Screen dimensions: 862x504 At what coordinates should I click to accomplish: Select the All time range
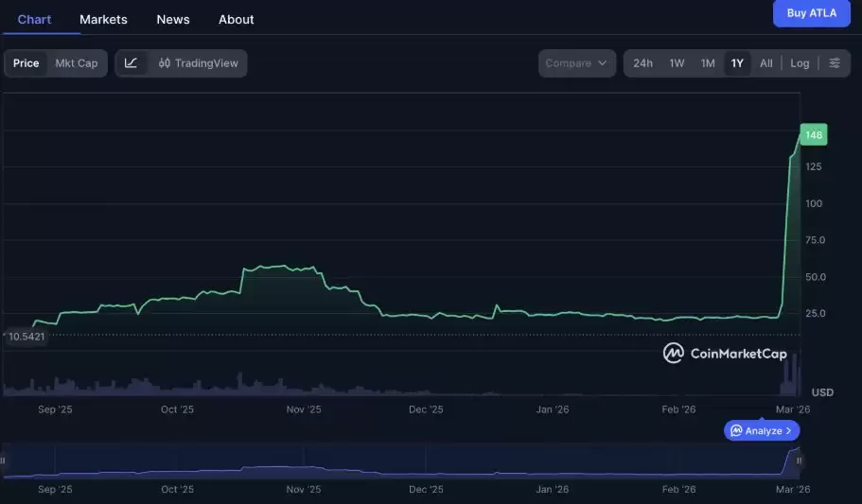765,63
